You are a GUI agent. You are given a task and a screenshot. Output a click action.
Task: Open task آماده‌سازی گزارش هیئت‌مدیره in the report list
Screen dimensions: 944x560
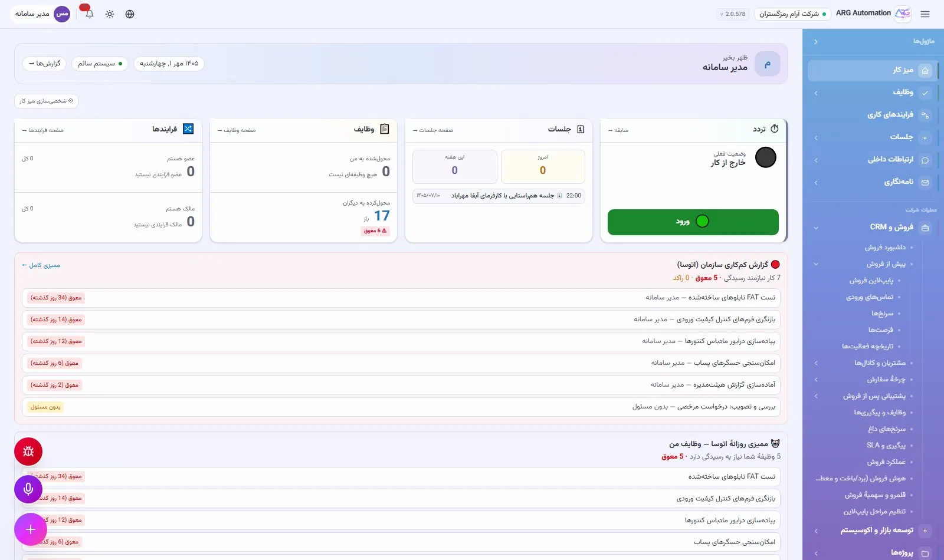(401, 385)
